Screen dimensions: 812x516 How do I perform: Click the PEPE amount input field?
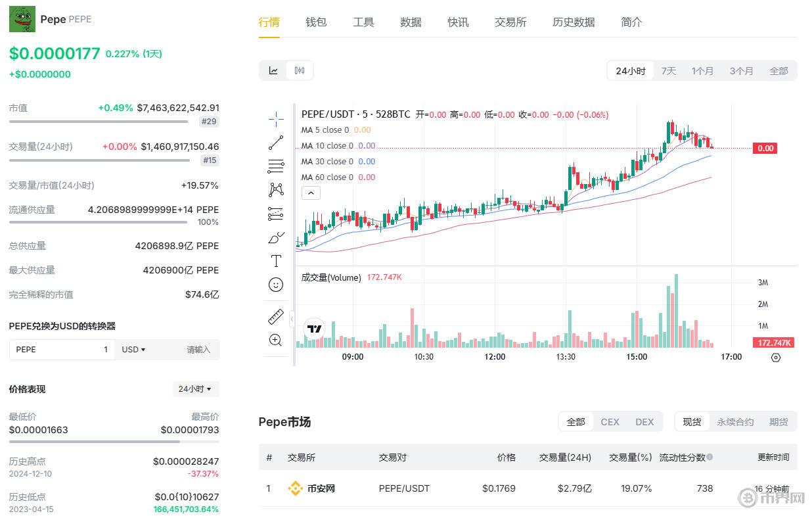tap(62, 350)
